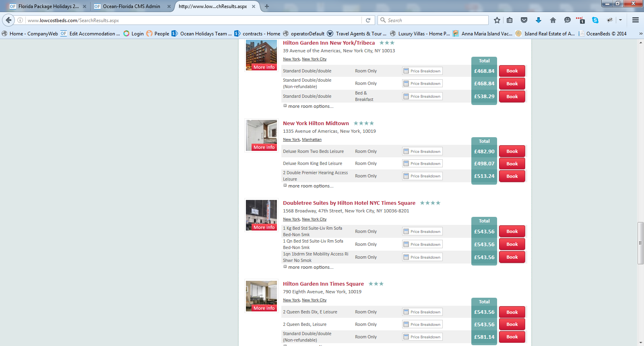Open More info on Hilton Garden Inn Times Square thumbnail
Image resolution: width=644 pixels, height=346 pixels.
[264, 308]
